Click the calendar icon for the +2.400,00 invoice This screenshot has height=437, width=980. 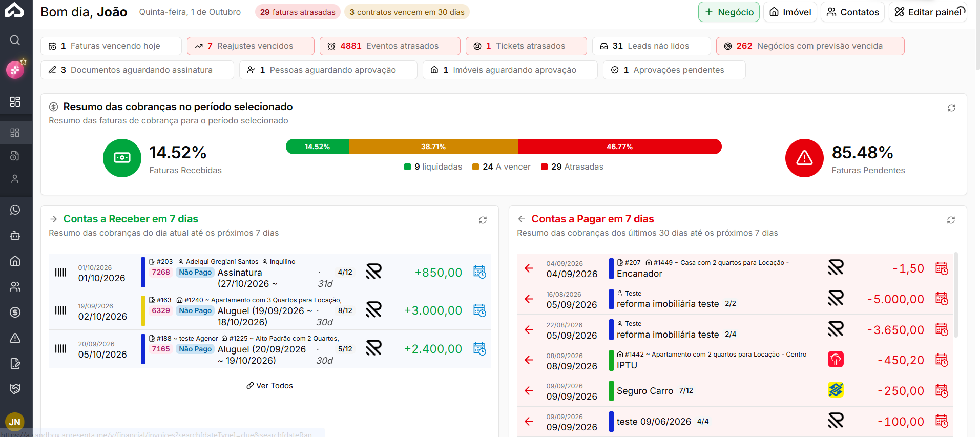(x=479, y=349)
